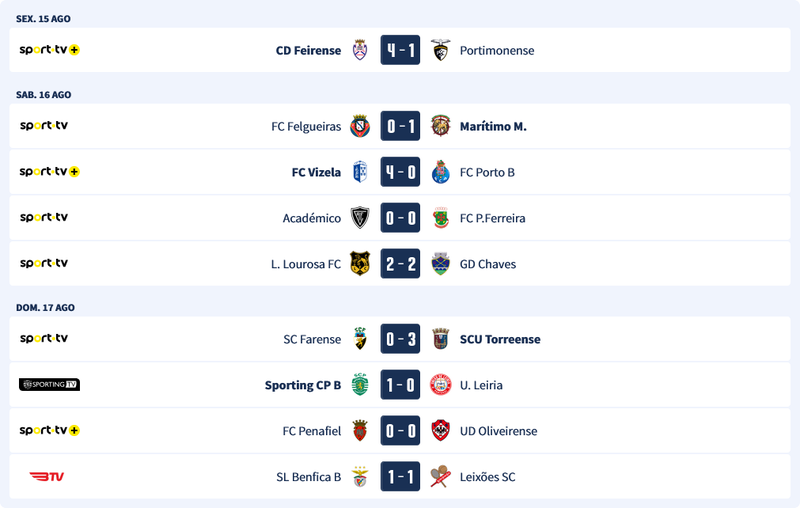Open the Feirense vs Portimonense 4-1 score

400,50
